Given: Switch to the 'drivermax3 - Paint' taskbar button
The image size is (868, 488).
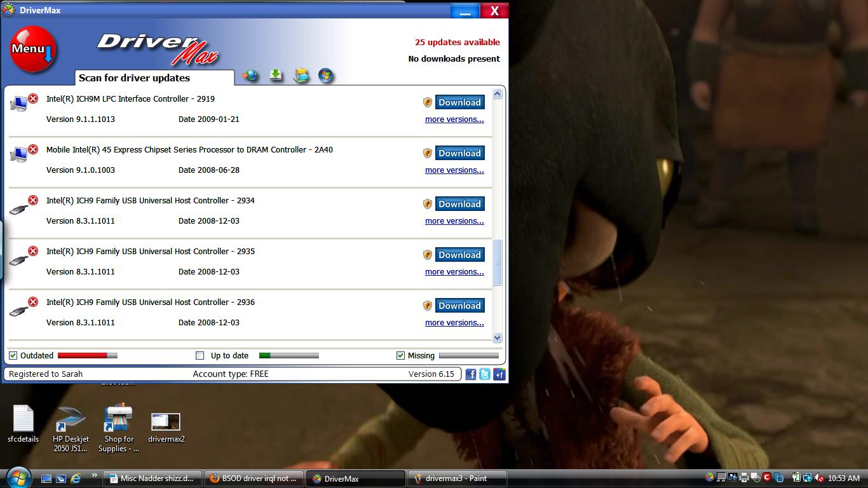Looking at the screenshot, I should [458, 478].
